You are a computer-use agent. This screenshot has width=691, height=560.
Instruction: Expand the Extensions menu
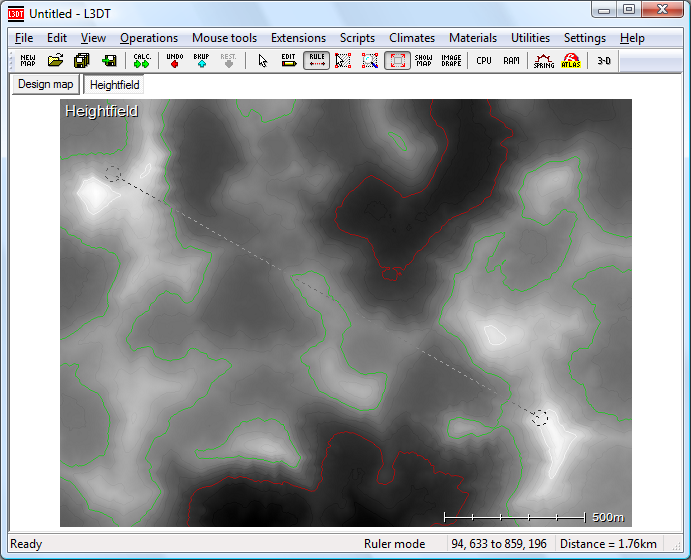tap(298, 38)
